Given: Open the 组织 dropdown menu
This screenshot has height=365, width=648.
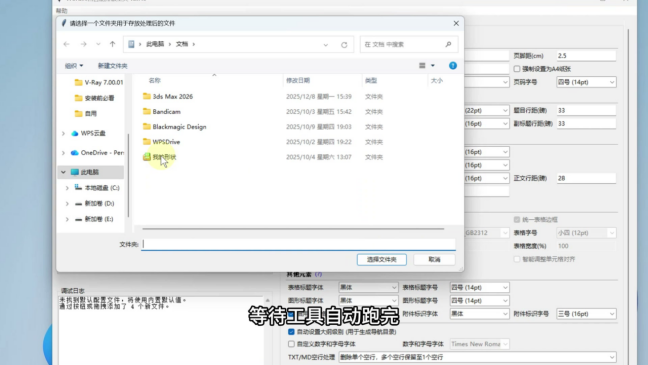Looking at the screenshot, I should click(x=74, y=66).
